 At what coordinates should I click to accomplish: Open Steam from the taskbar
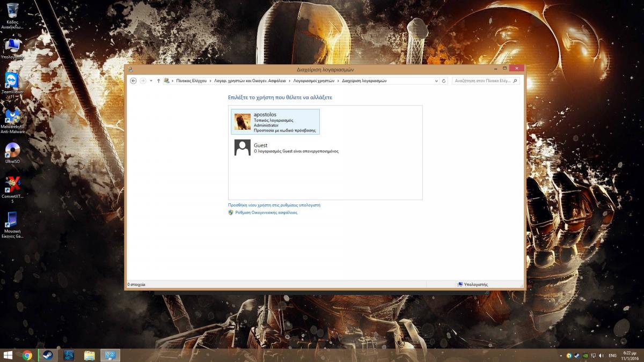pyautogui.click(x=48, y=355)
